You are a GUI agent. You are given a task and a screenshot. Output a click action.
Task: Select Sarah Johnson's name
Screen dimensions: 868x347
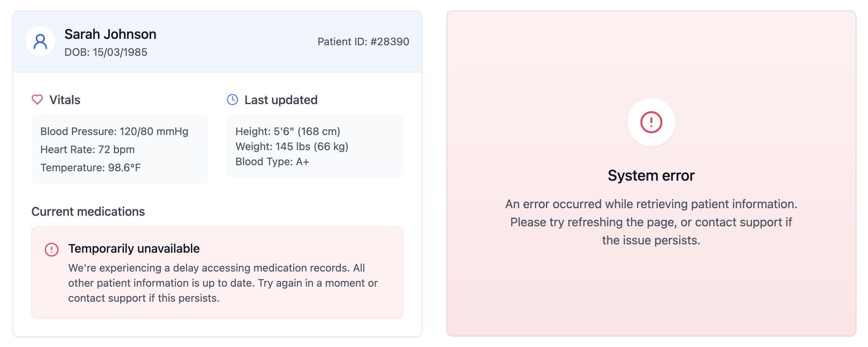point(110,34)
